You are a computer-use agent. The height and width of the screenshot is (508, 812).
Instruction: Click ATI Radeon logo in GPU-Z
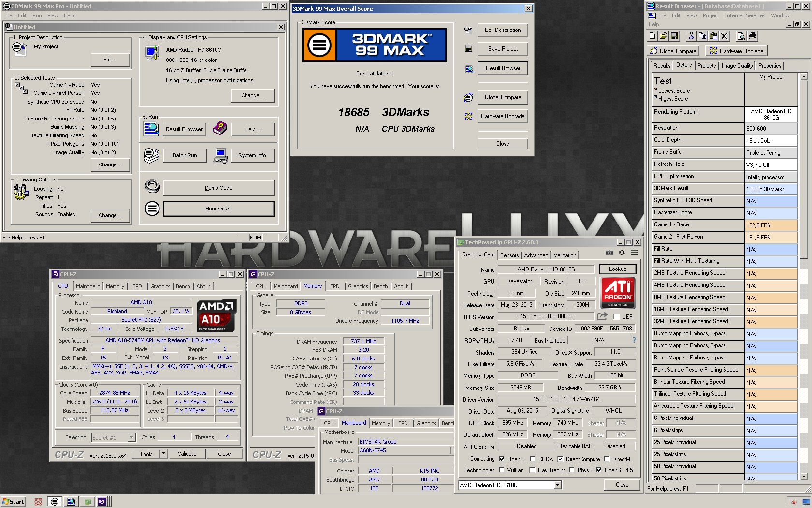tap(618, 292)
